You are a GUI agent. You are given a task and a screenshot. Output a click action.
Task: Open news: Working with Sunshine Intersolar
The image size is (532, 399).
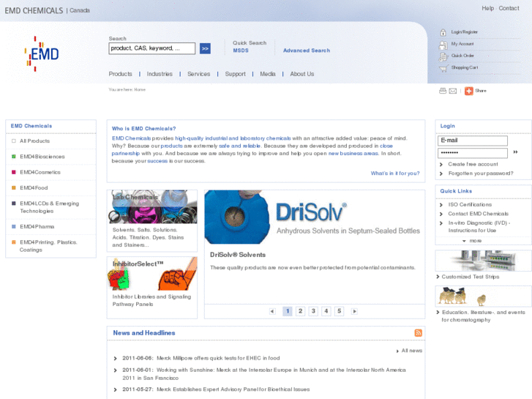point(264,374)
